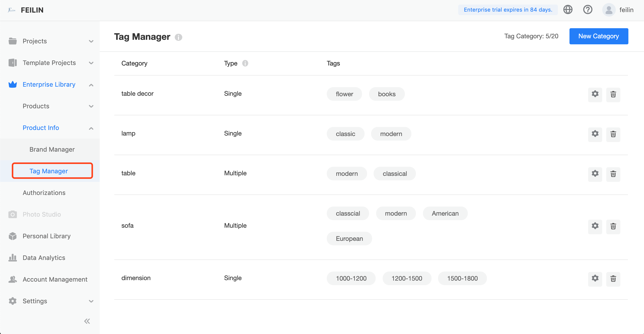Click the European tag in sofa row

click(349, 239)
